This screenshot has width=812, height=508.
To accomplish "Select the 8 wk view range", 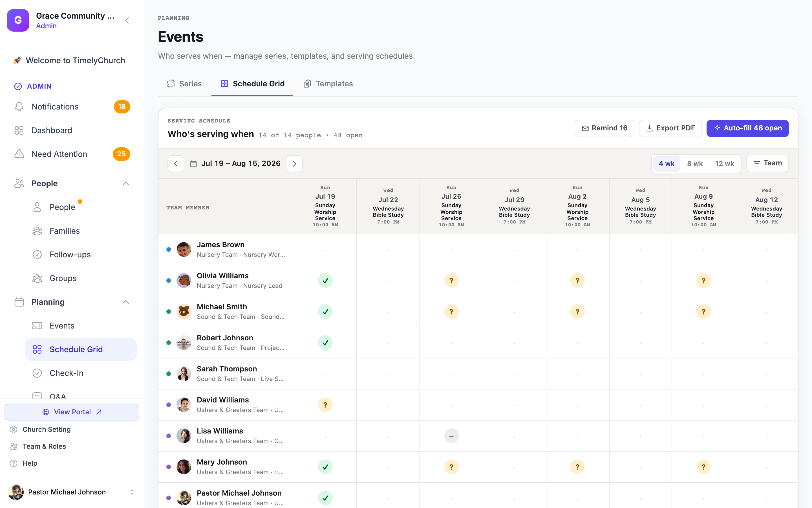I will pyautogui.click(x=694, y=164).
